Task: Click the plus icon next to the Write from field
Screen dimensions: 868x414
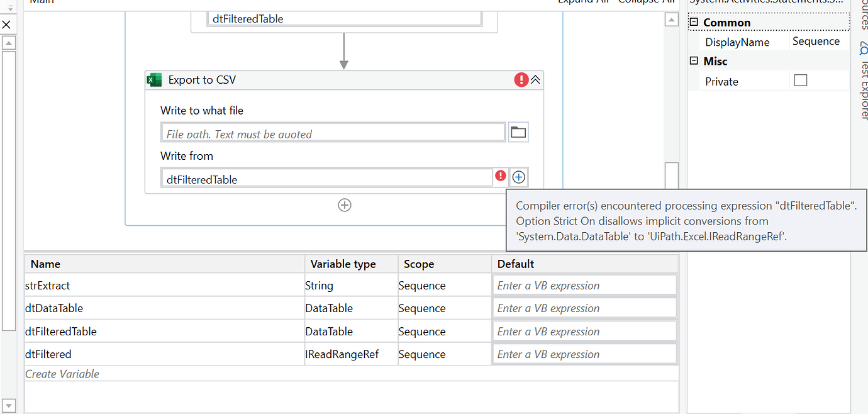Action: tap(518, 177)
